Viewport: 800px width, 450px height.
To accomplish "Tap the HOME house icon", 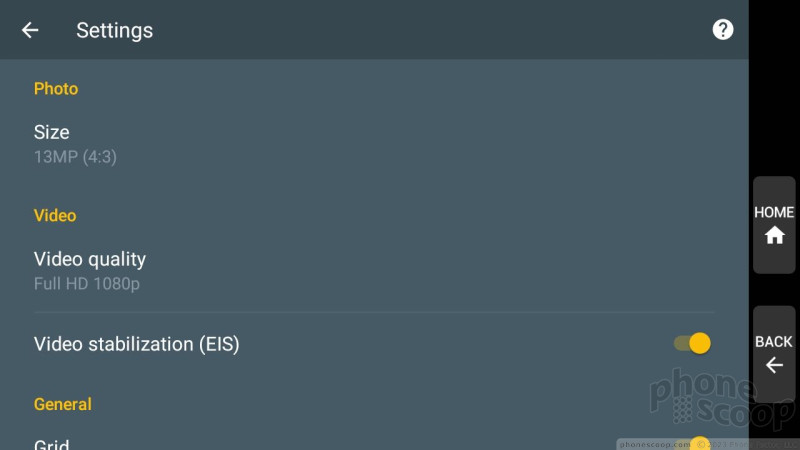I will coord(774,235).
